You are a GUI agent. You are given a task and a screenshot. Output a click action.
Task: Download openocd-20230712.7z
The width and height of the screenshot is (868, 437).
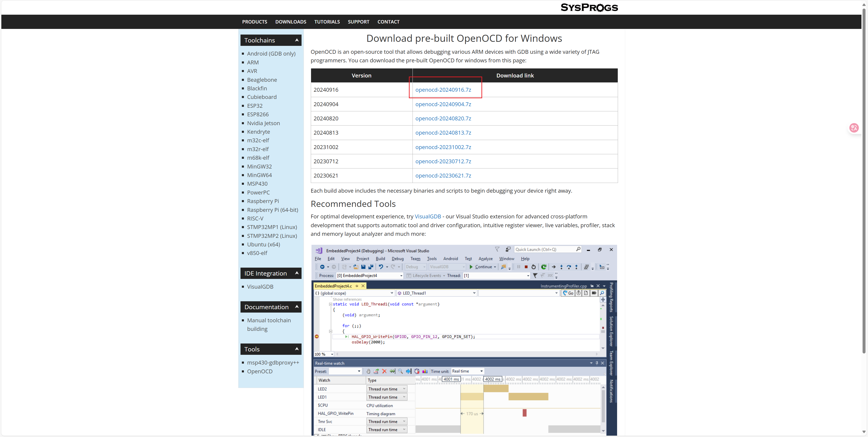click(x=443, y=161)
